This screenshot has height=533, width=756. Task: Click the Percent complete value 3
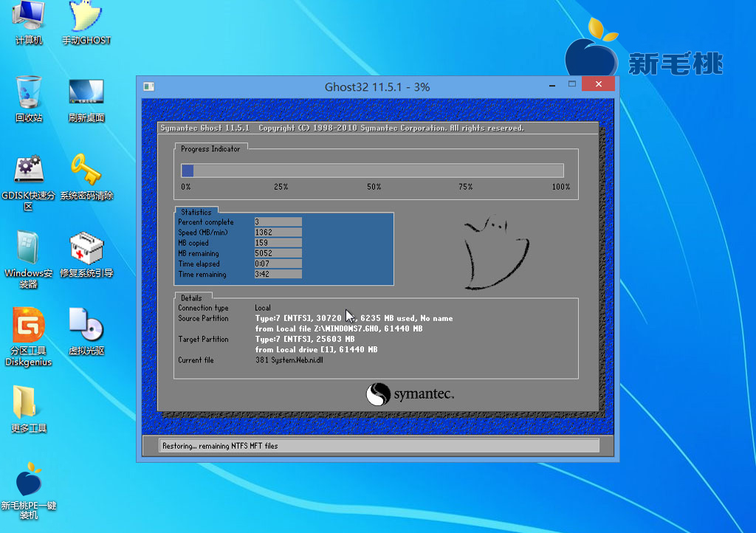point(278,221)
